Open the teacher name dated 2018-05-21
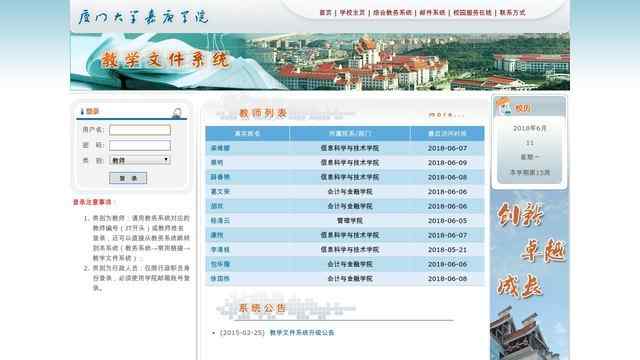 tap(220, 249)
